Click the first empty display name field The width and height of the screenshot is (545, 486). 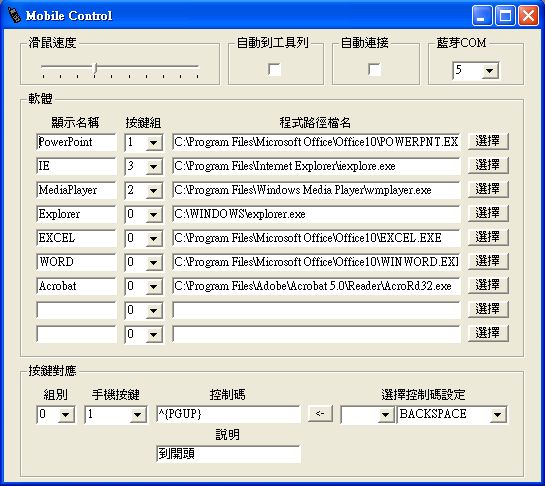click(76, 310)
